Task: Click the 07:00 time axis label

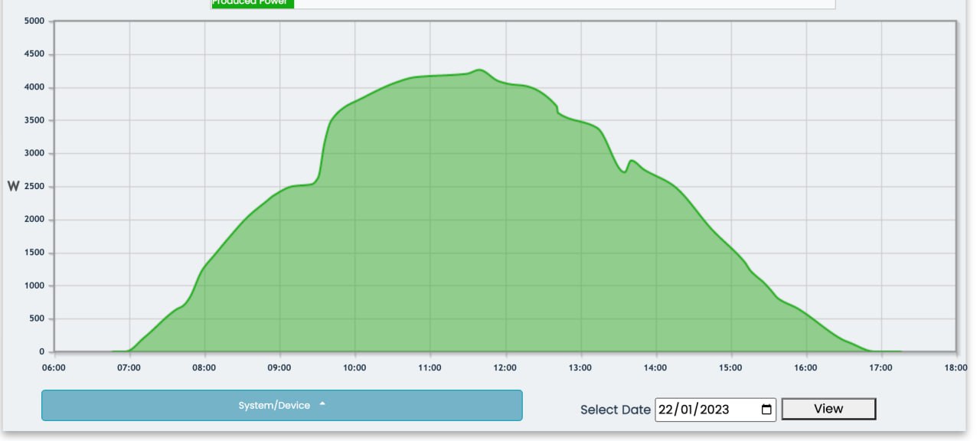Action: pyautogui.click(x=129, y=367)
